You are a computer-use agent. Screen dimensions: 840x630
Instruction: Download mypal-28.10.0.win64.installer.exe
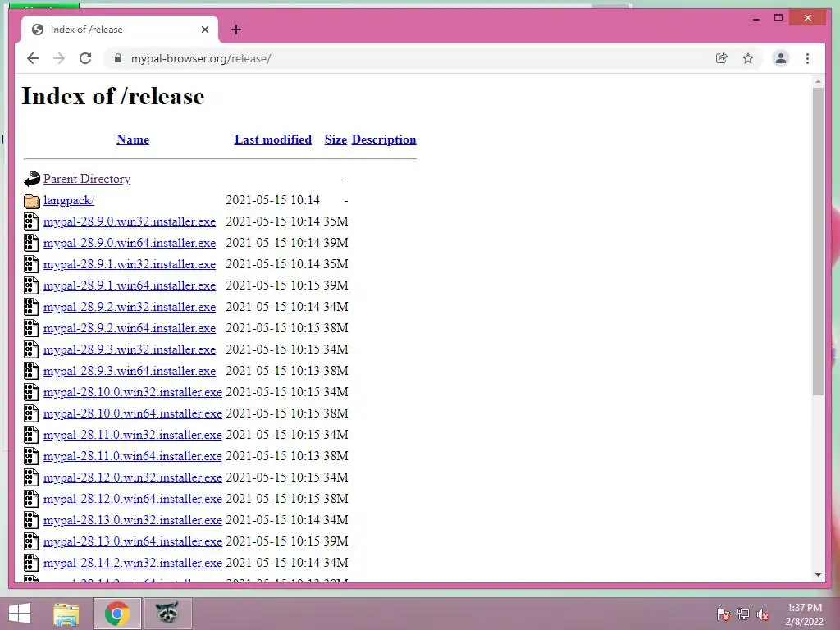pyautogui.click(x=133, y=413)
